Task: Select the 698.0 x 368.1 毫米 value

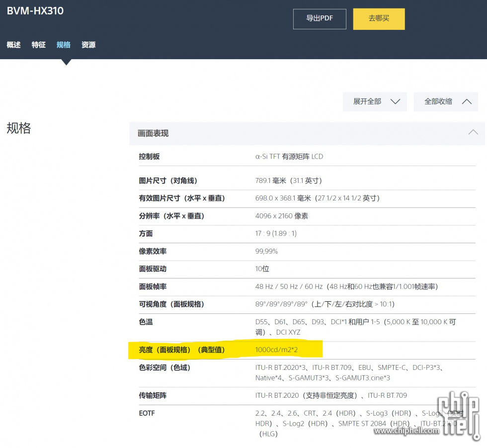Action: point(318,198)
